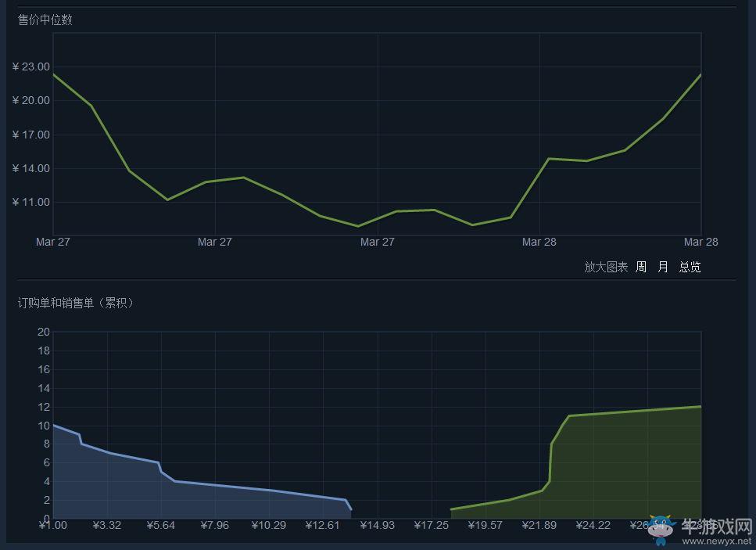Click the ¥ 11.00 y-axis label
Viewport: 756px width, 550px height.
[31, 202]
